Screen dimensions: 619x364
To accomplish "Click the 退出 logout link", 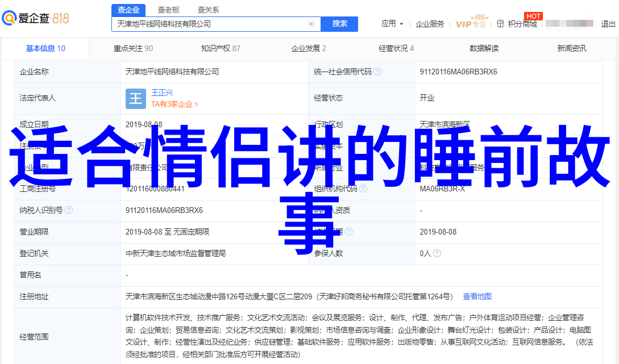I will 608,24.
